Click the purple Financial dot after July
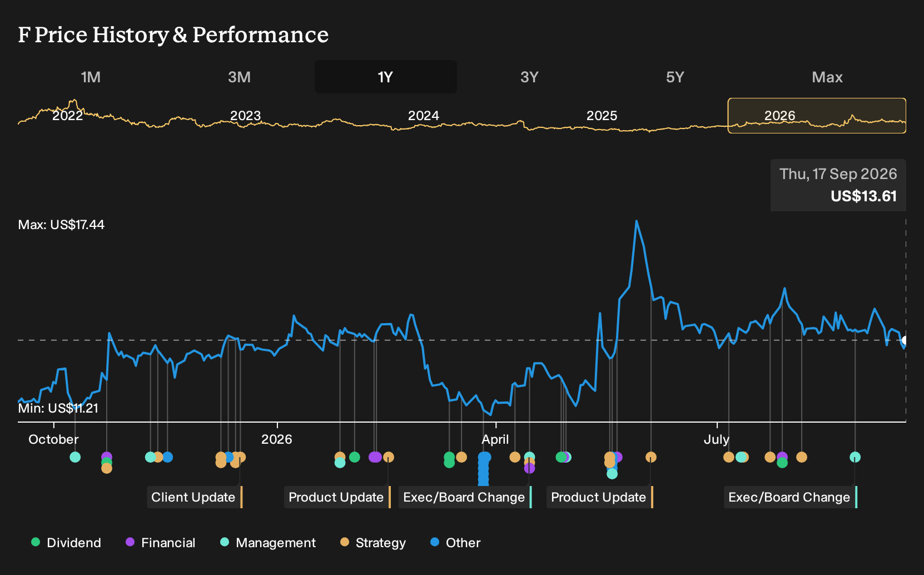The image size is (924, 575). 782,457
